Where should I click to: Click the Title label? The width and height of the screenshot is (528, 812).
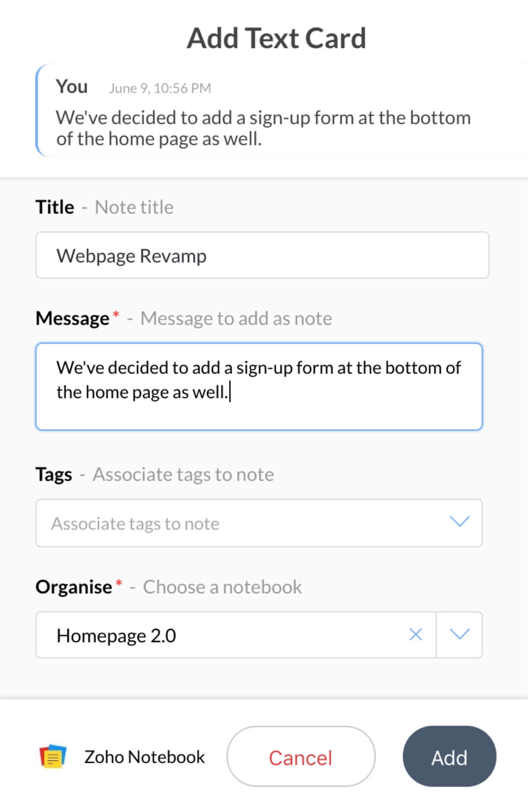click(55, 206)
